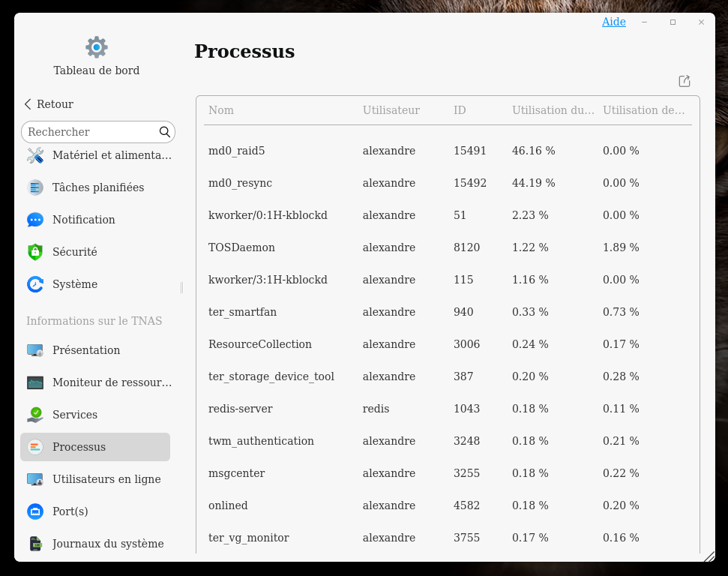Sort by the Nom column header

[x=221, y=110]
